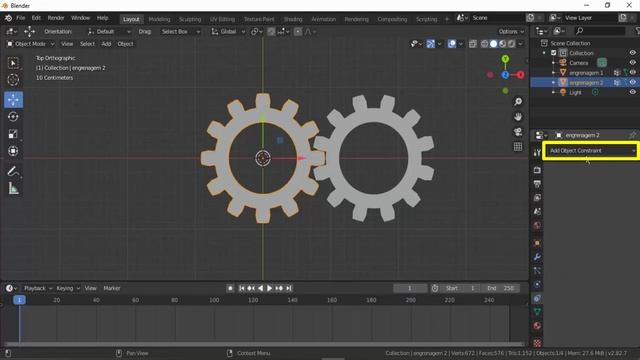Expand the Collection tree in outliner
Viewport: 640px width, 360px height.
coord(544,53)
